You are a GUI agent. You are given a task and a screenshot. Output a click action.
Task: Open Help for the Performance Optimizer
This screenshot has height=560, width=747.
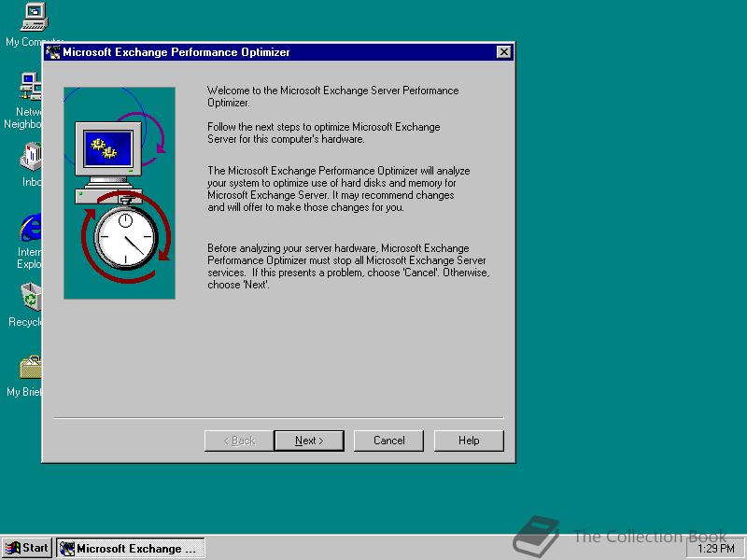click(x=469, y=441)
